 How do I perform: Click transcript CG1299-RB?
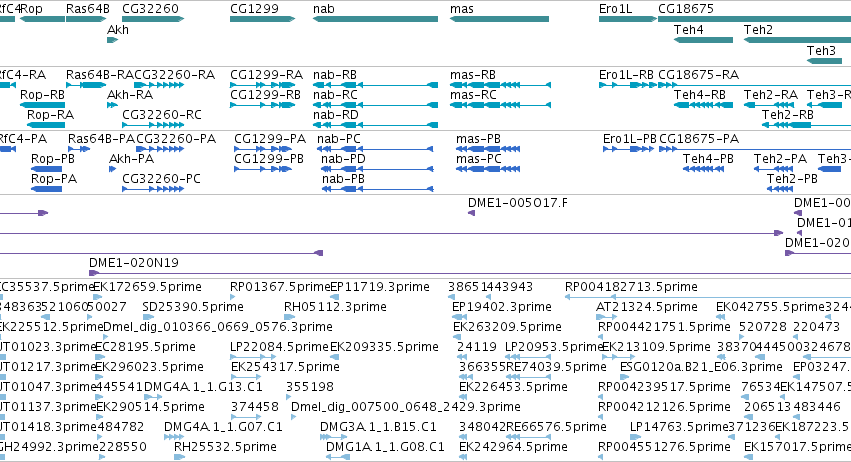[x=262, y=105]
